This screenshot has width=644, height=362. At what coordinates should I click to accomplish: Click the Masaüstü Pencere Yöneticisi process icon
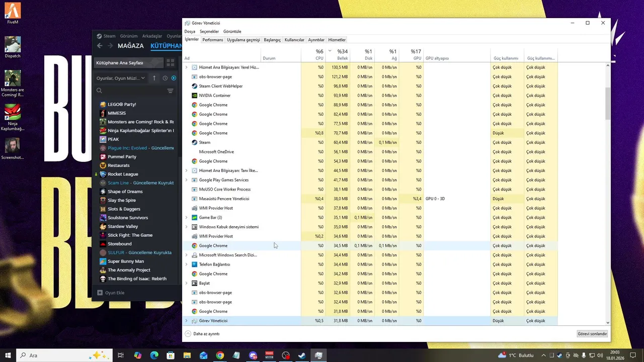tap(195, 199)
